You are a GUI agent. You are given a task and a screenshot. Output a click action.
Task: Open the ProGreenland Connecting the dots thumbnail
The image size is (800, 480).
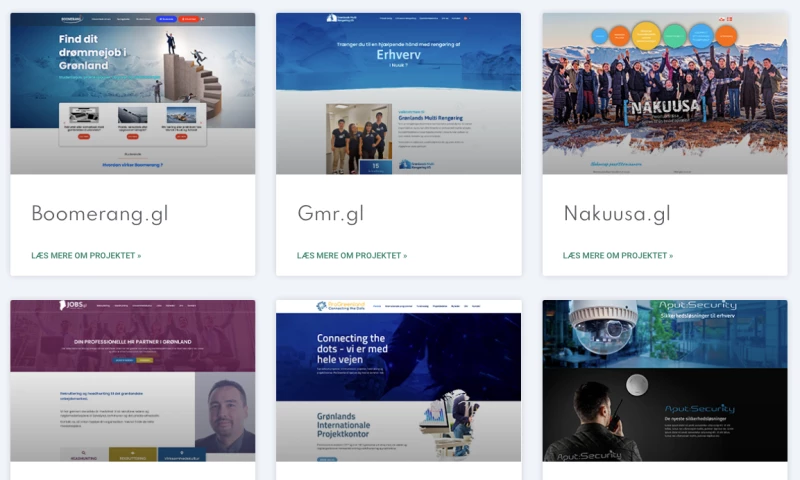pos(398,381)
